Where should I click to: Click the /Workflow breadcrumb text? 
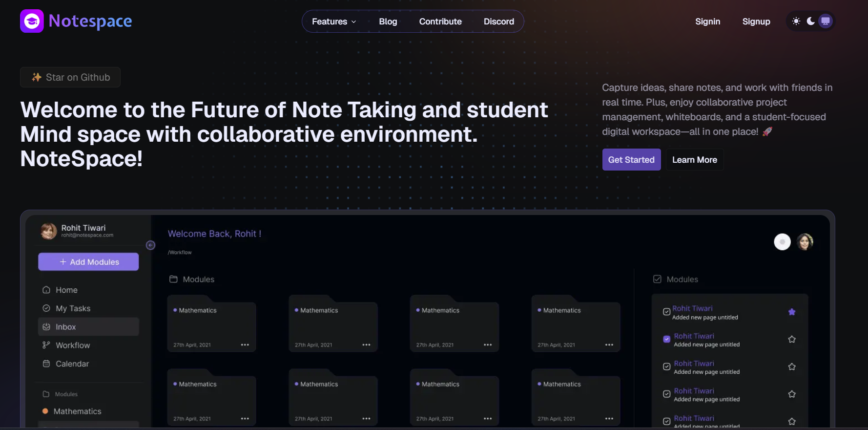pos(180,253)
